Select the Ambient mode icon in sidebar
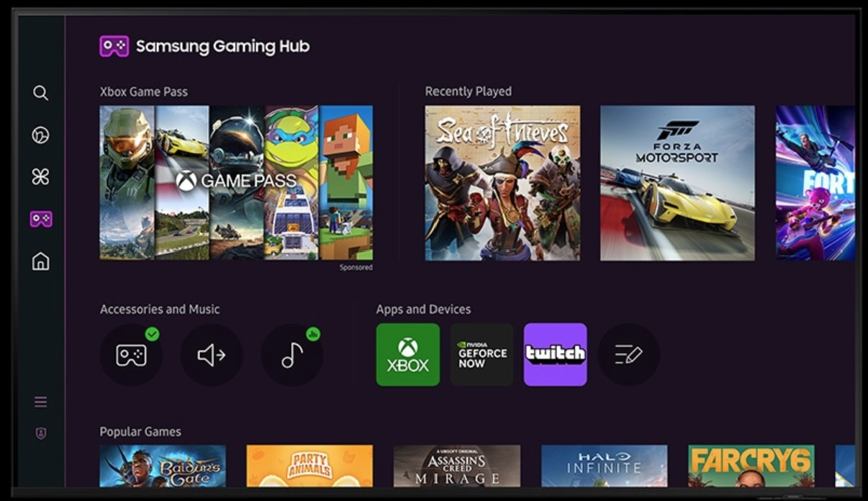868x501 pixels. click(40, 135)
